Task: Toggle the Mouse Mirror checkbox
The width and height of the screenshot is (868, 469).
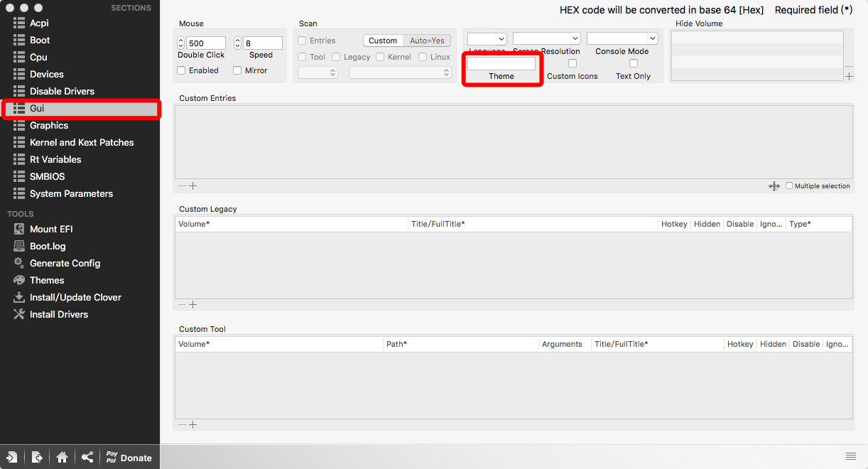Action: (238, 70)
